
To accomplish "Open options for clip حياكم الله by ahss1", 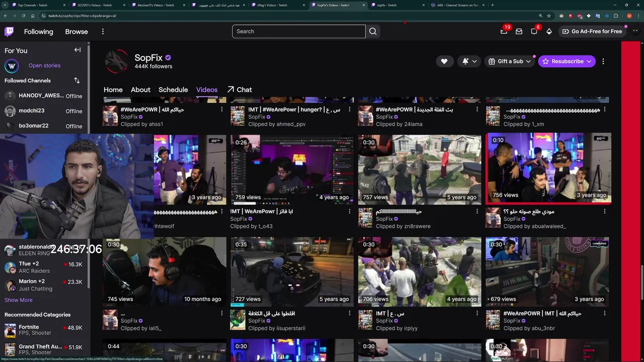I will 221,109.
